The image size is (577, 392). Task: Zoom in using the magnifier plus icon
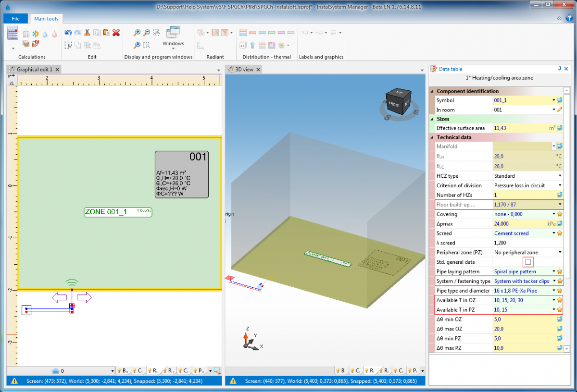pyautogui.click(x=137, y=33)
